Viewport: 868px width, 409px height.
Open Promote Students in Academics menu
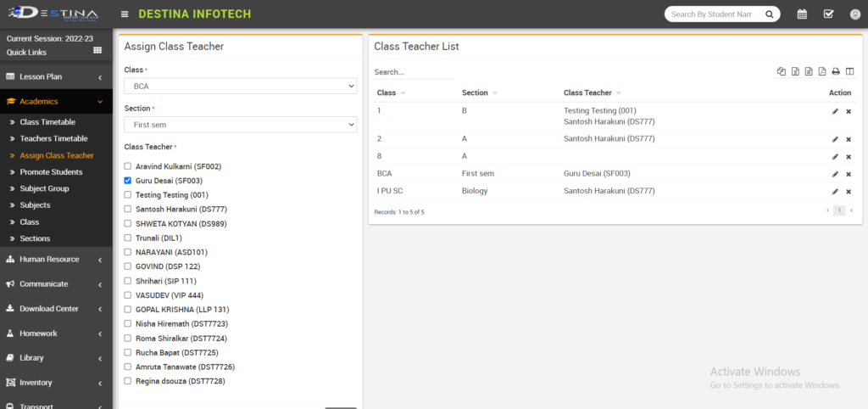pos(51,172)
